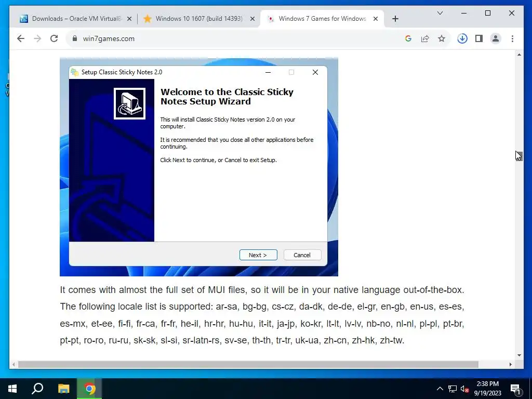Click Next in the Sticky Notes setup image
Image resolution: width=532 pixels, height=399 pixels.
(x=258, y=255)
